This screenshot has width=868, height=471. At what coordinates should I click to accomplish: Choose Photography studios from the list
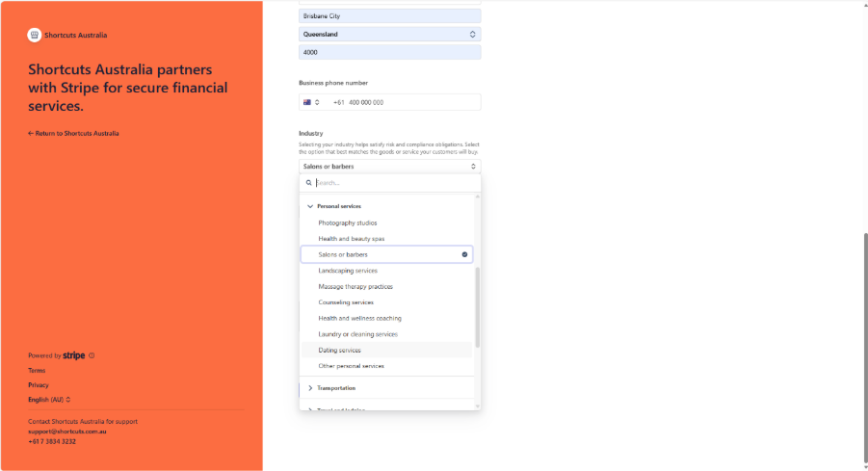click(348, 222)
